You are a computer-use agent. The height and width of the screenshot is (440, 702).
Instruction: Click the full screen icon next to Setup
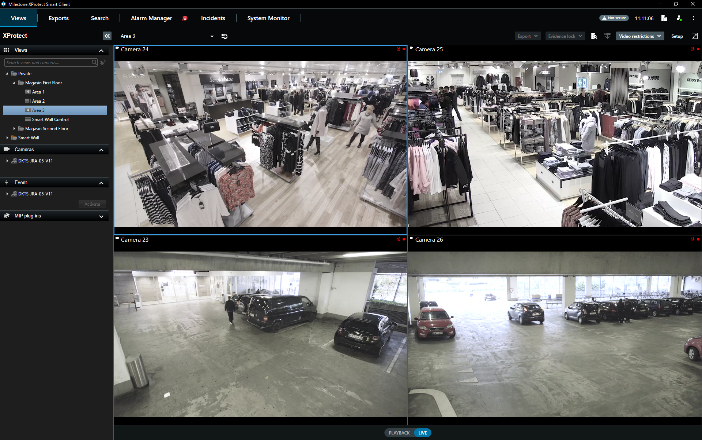[x=694, y=36]
